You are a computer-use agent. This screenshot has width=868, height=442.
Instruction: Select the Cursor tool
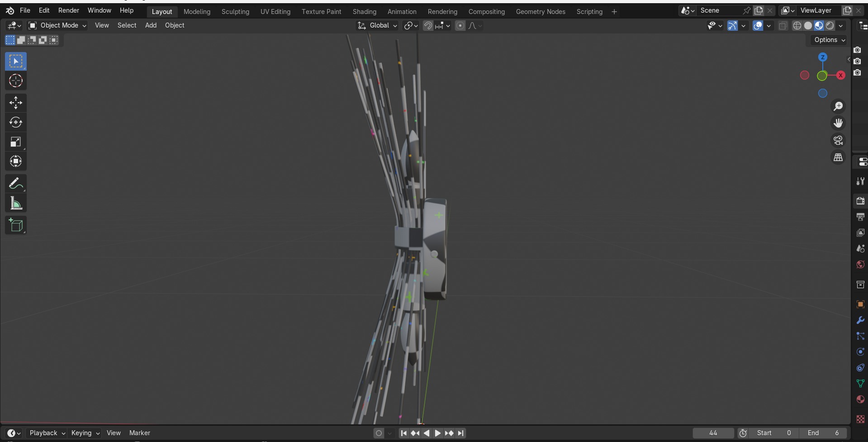16,81
